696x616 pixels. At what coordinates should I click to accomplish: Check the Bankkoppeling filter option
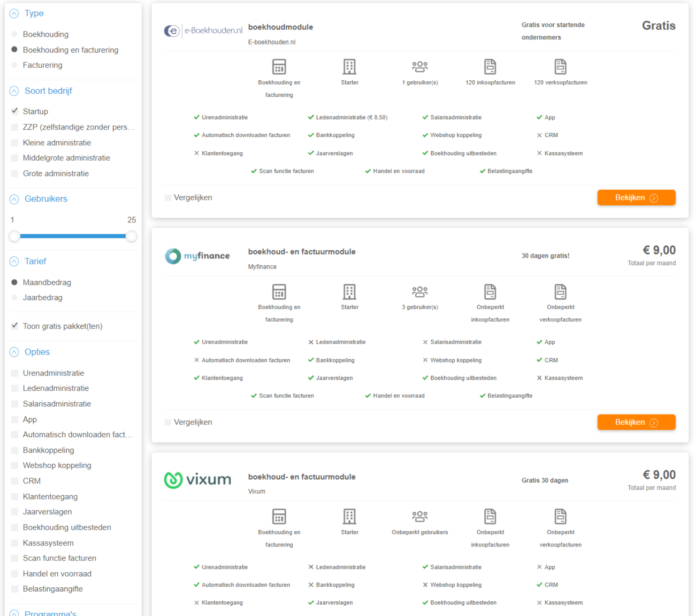coord(15,450)
